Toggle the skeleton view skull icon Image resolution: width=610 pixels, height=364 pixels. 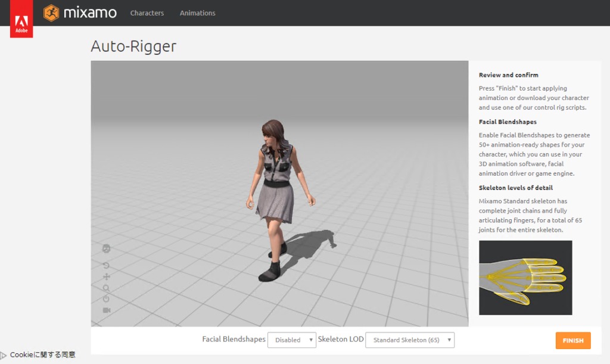106,248
